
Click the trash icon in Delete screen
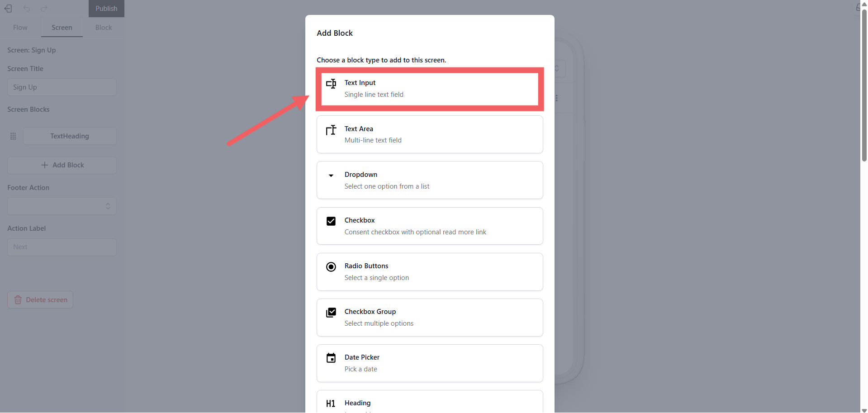[x=18, y=300]
